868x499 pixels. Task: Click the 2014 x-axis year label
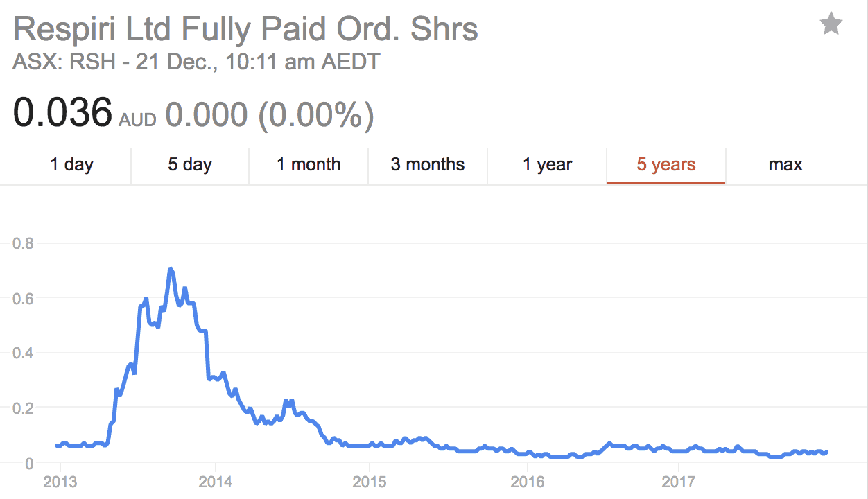[216, 481]
